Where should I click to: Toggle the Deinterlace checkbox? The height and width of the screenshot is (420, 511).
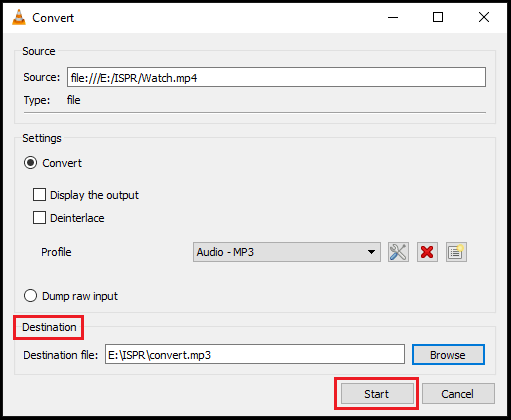point(39,218)
